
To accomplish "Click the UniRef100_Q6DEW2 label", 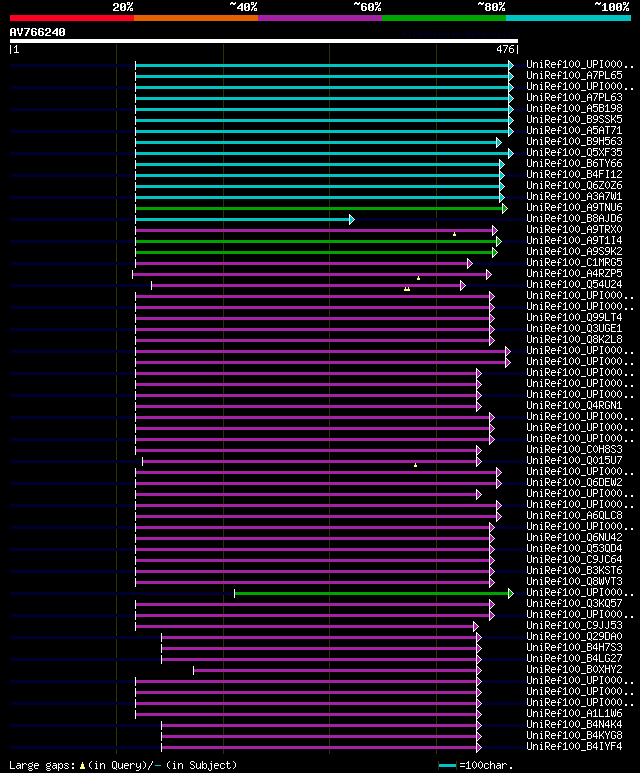I will click(x=574, y=483).
